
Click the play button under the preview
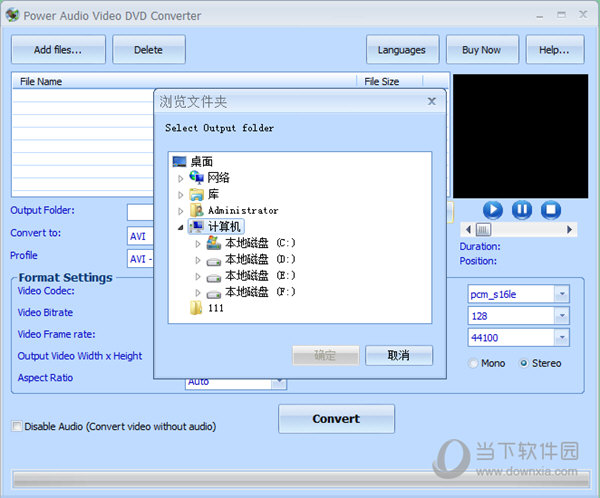click(492, 210)
